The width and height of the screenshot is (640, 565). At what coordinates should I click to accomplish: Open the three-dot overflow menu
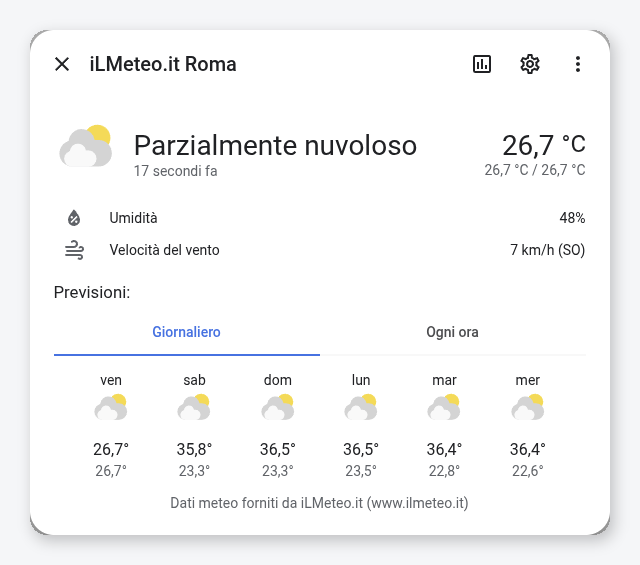click(x=578, y=64)
